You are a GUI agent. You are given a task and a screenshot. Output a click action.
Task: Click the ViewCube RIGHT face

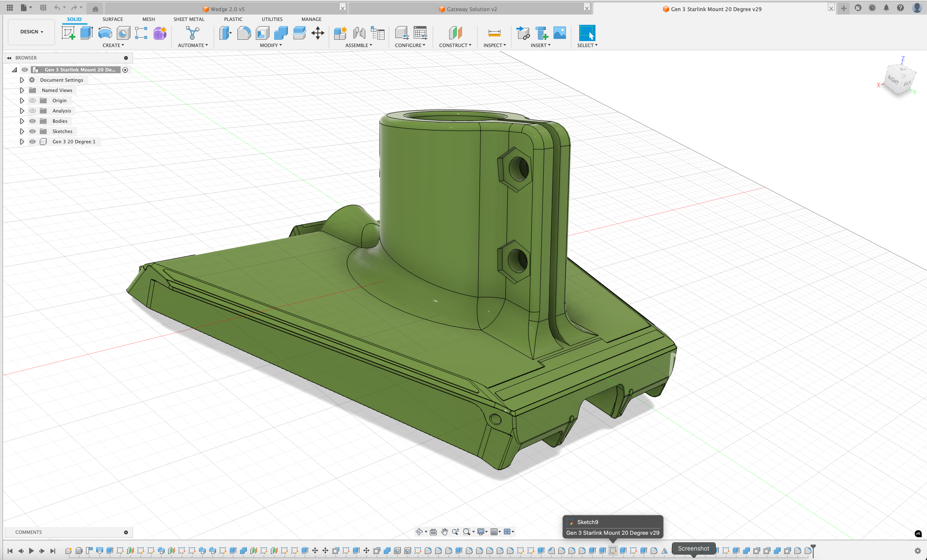[894, 80]
